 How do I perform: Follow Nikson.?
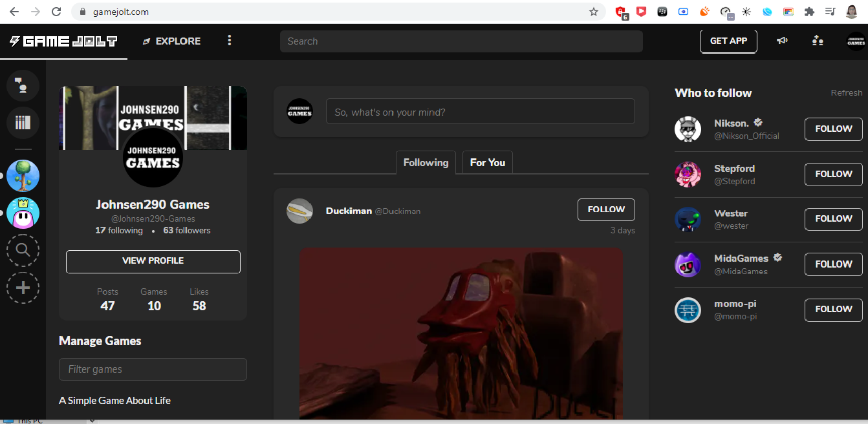click(x=833, y=129)
